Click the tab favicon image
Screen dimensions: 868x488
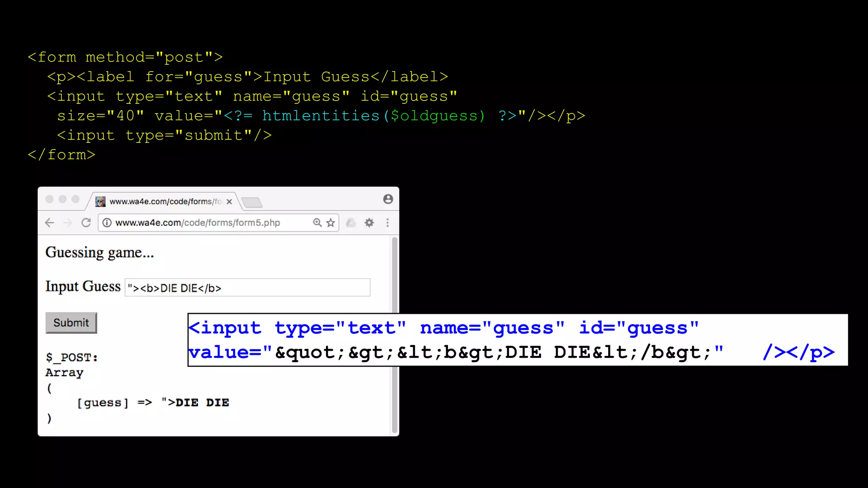pyautogui.click(x=100, y=202)
